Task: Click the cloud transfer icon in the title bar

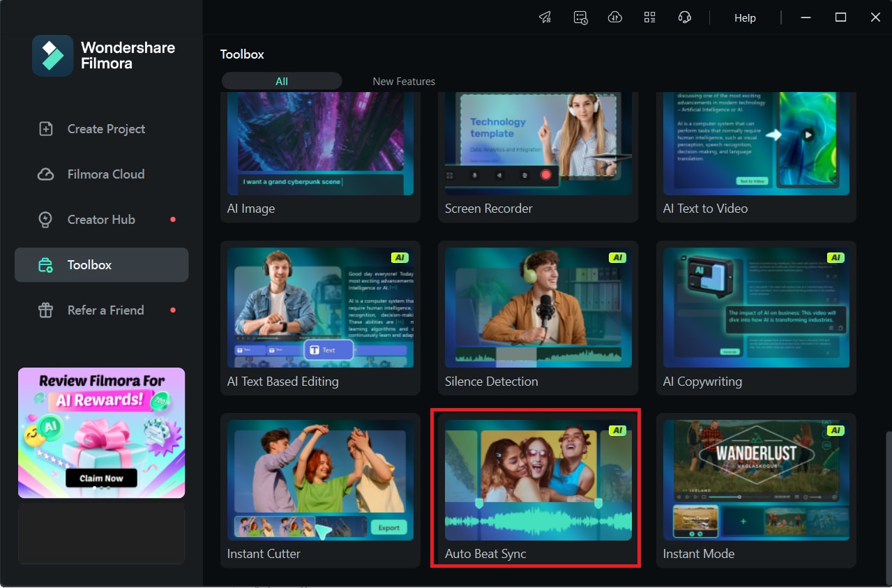Action: [x=615, y=17]
